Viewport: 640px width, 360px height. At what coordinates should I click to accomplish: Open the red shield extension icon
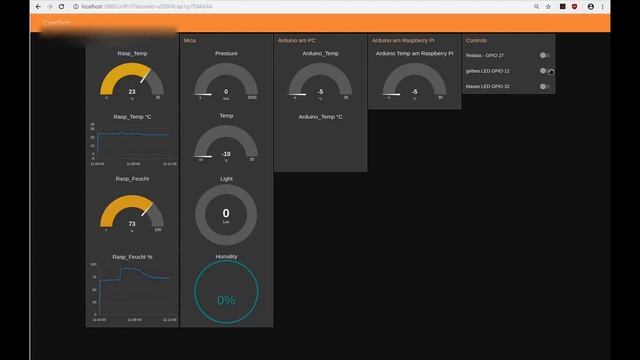[x=574, y=7]
